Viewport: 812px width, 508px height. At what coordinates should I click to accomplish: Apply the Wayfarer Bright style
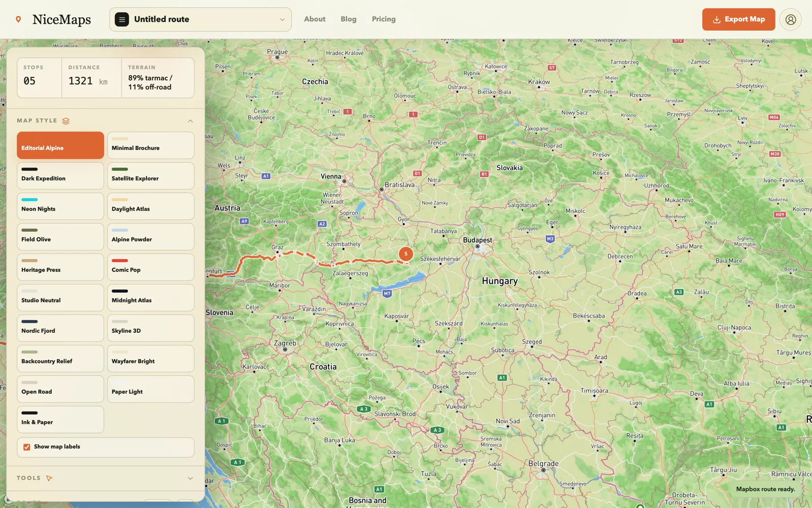[151, 359]
